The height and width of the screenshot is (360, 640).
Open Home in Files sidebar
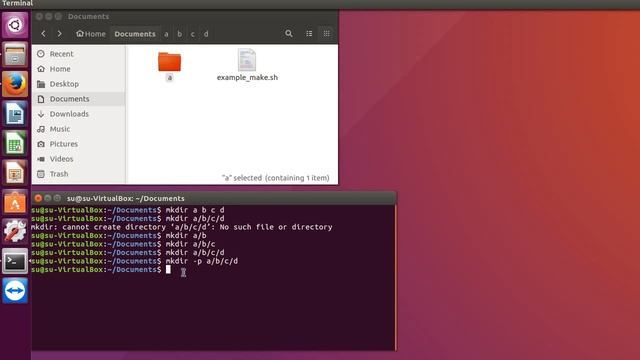79,69
